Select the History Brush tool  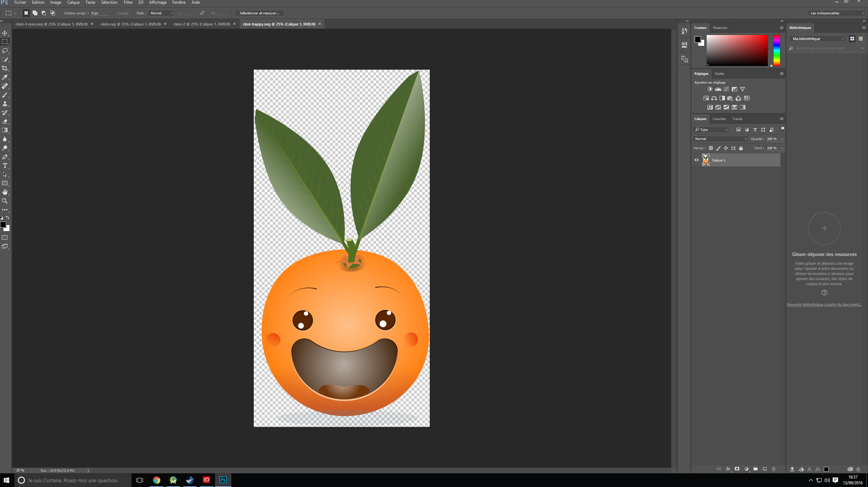(x=5, y=112)
